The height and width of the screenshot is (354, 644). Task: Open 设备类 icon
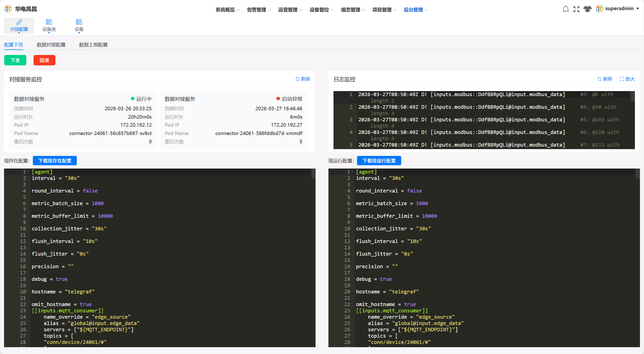pos(49,26)
